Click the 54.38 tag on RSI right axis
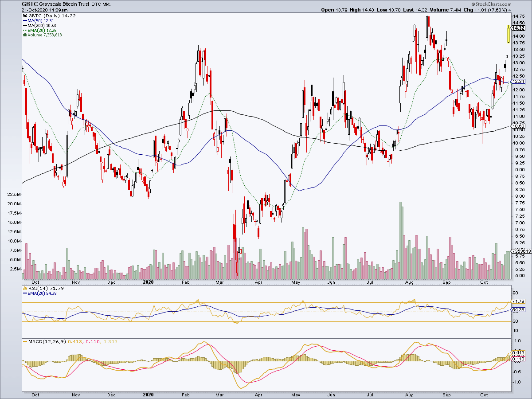Screen dimensions: 532x399 click(518, 309)
